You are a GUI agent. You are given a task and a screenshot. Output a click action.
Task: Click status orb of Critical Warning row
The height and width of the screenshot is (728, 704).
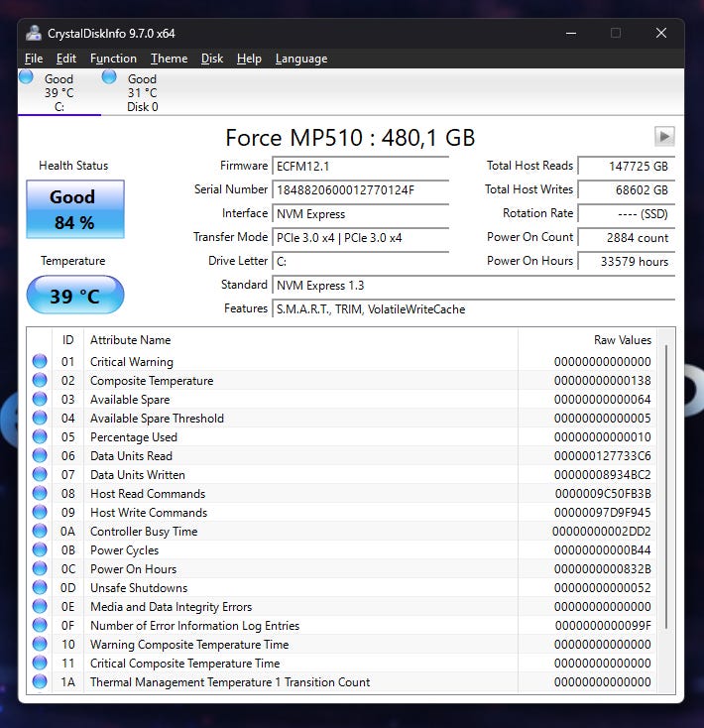40,361
